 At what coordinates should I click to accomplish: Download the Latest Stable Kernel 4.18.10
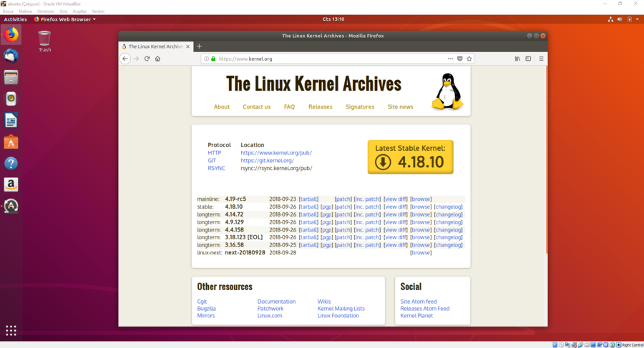(410, 157)
